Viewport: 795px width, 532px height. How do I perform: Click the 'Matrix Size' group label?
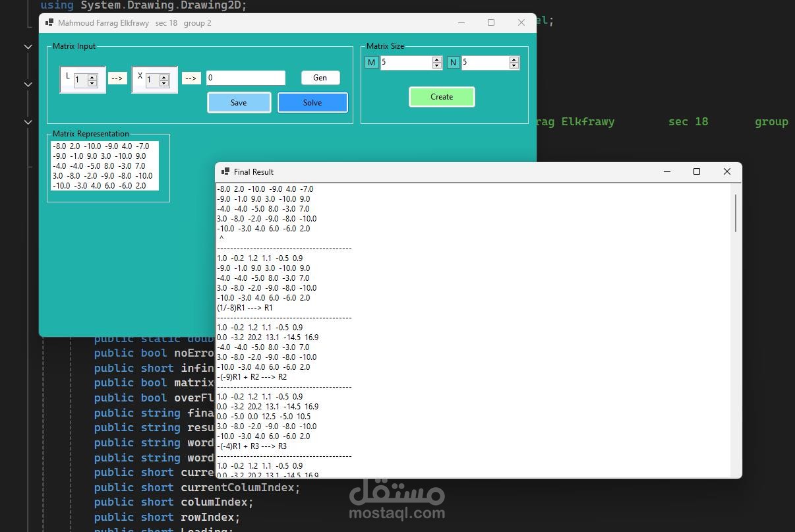(x=385, y=46)
